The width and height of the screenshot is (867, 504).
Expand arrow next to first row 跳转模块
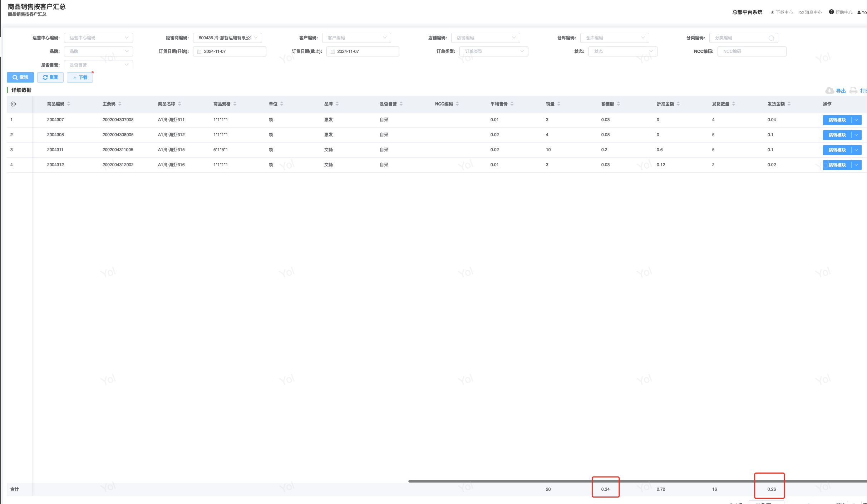(857, 120)
